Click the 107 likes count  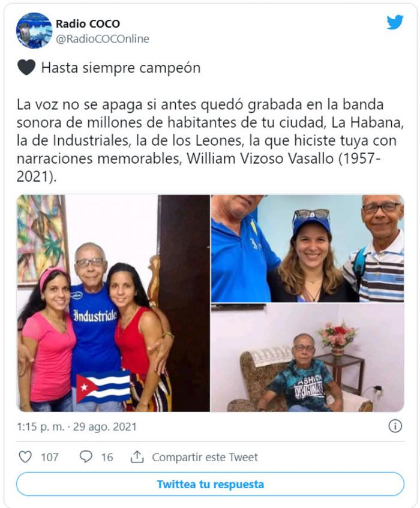point(50,457)
